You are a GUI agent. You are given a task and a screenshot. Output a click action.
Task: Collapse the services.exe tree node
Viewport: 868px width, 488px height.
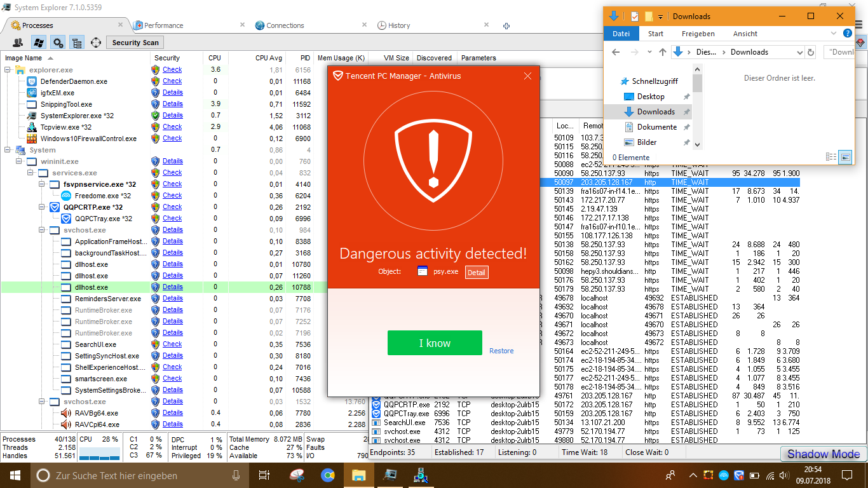[31, 173]
